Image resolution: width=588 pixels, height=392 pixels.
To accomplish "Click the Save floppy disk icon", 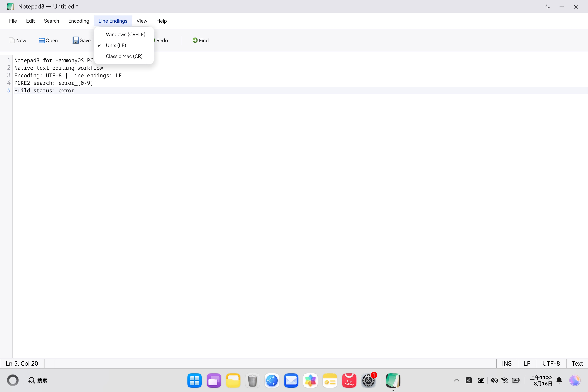I will click(76, 40).
